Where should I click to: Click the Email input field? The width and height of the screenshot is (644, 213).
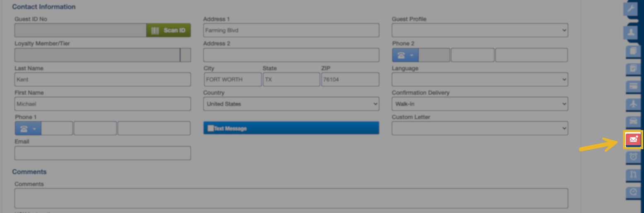102,153
